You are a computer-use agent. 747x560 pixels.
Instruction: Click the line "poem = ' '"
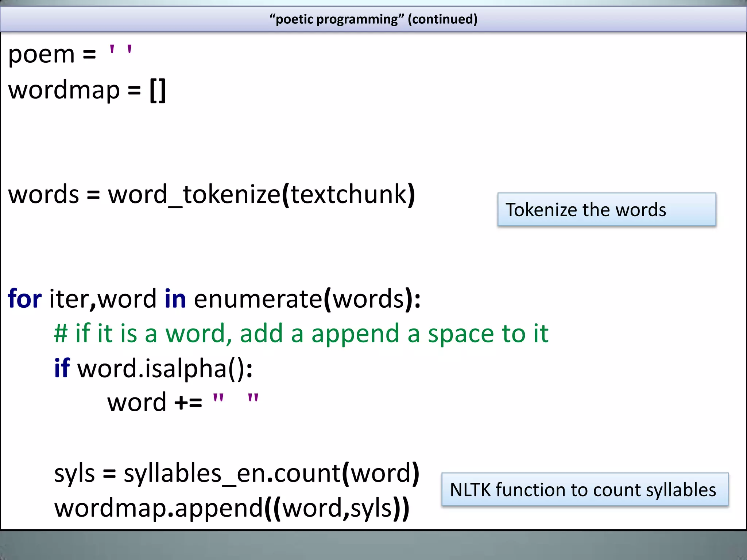click(69, 55)
